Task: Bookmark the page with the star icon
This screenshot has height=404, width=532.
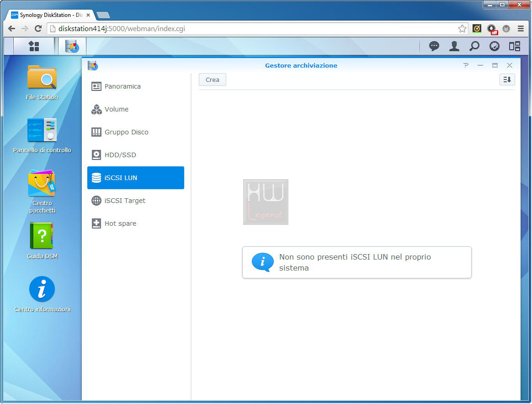Action: pos(462,28)
